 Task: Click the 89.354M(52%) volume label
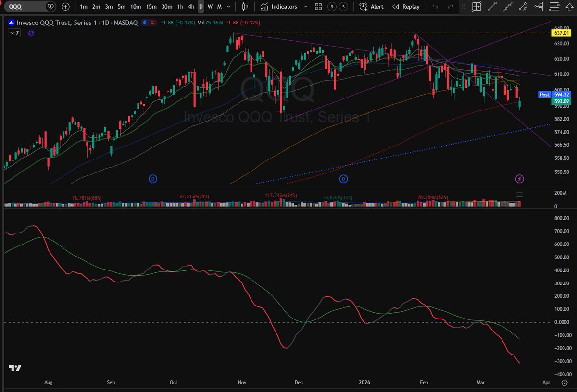434,197
